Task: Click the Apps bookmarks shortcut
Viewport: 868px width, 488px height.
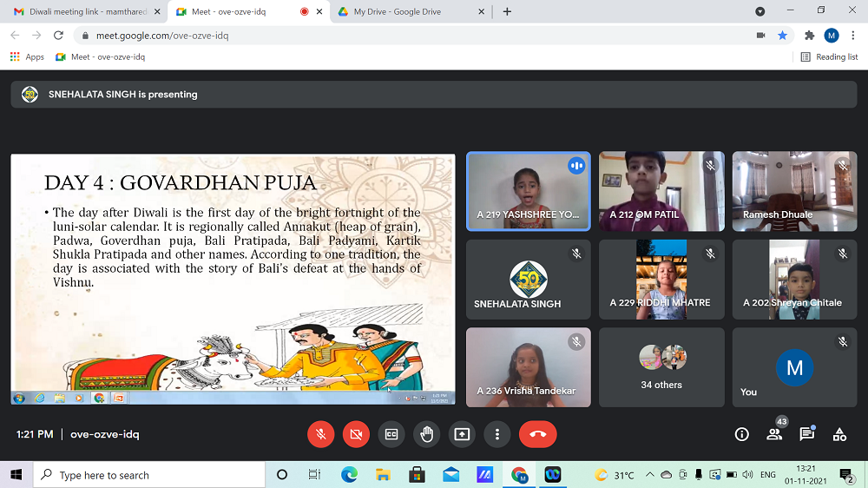Action: coord(27,56)
